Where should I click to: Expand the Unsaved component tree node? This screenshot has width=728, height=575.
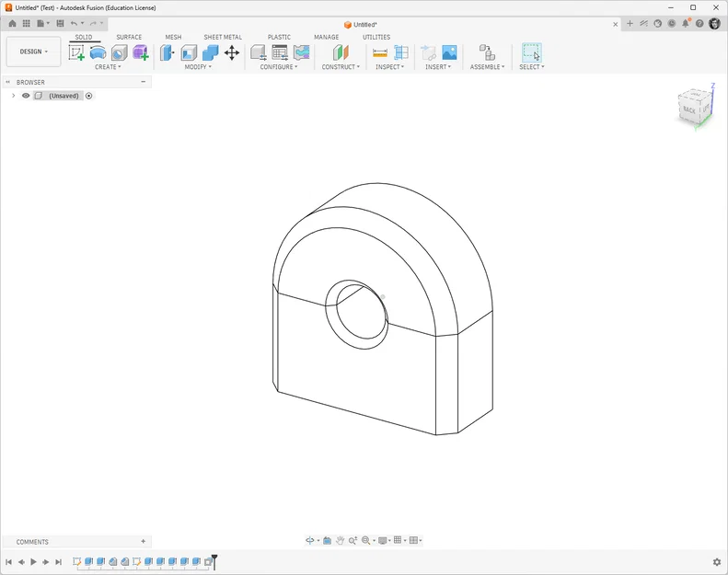coord(14,96)
